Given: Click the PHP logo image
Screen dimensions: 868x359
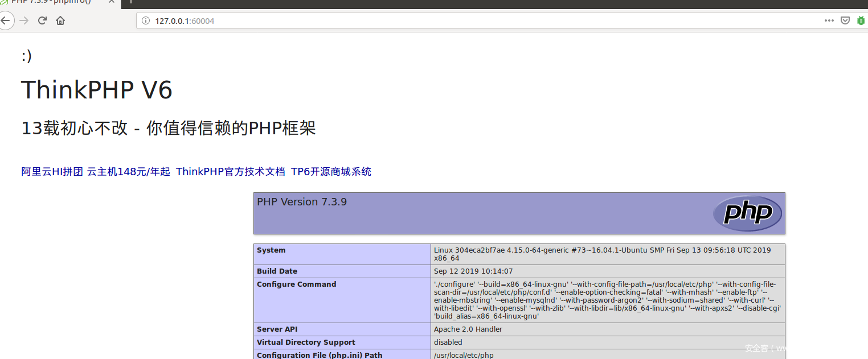Looking at the screenshot, I should 747,214.
